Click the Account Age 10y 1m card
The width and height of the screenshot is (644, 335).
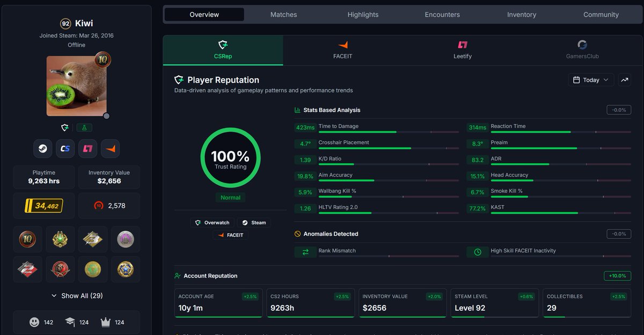(x=218, y=303)
